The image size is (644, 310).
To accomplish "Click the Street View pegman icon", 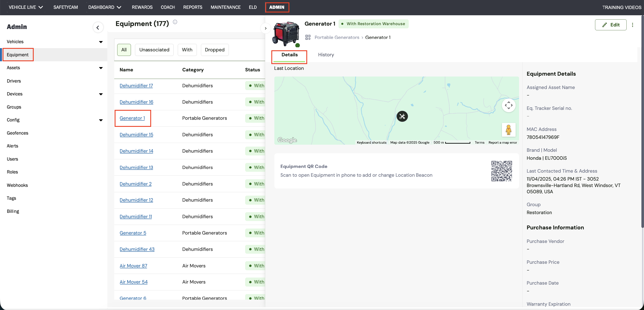I will pyautogui.click(x=509, y=130).
